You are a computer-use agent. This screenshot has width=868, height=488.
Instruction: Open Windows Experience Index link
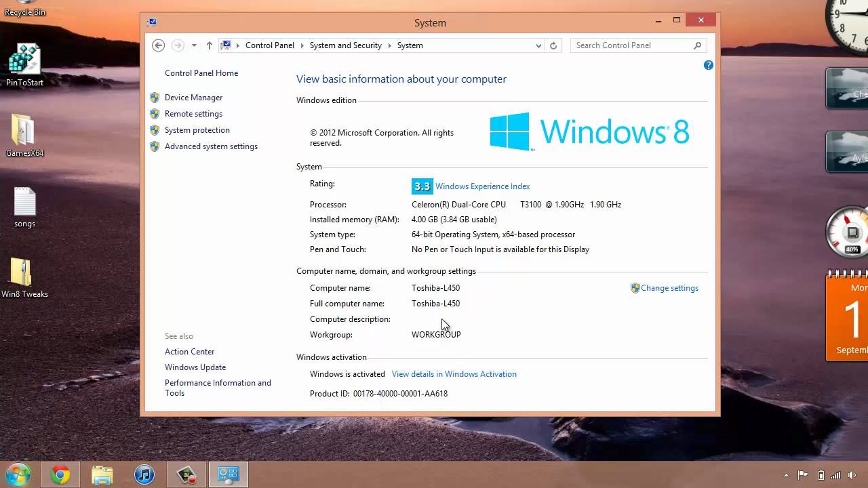coord(483,186)
